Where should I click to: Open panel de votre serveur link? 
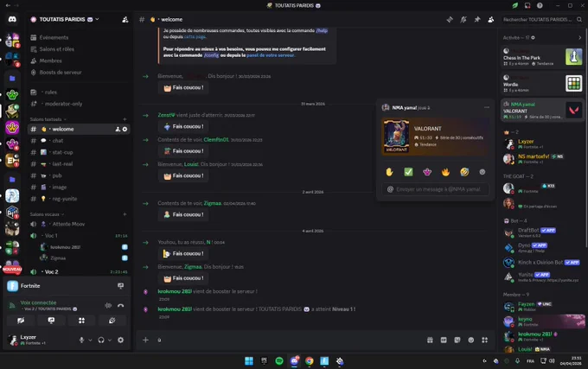(270, 55)
